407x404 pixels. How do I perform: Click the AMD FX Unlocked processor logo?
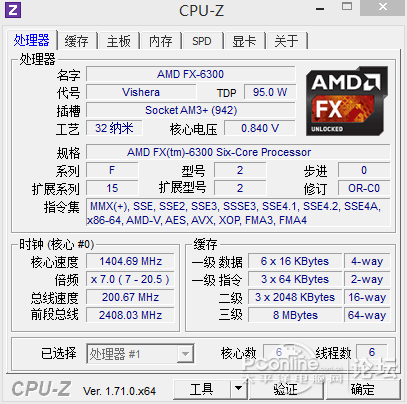coord(347,101)
